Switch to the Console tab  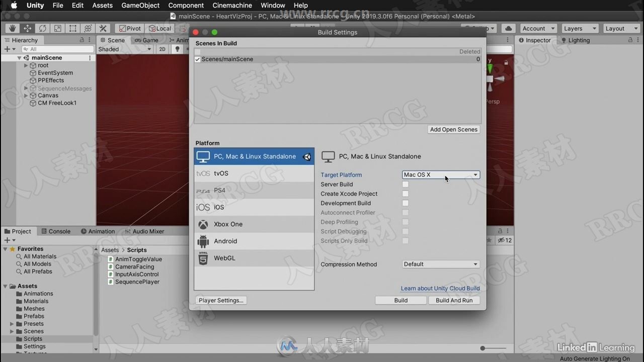55,231
